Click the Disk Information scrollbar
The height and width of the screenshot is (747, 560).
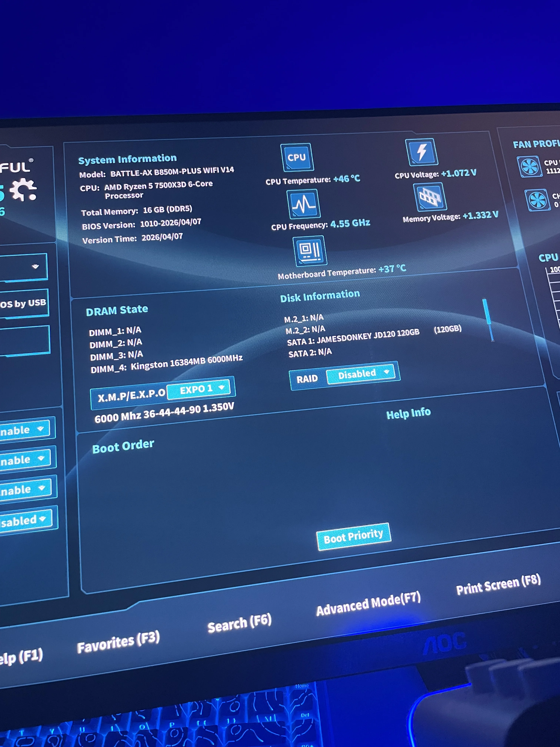click(x=488, y=320)
